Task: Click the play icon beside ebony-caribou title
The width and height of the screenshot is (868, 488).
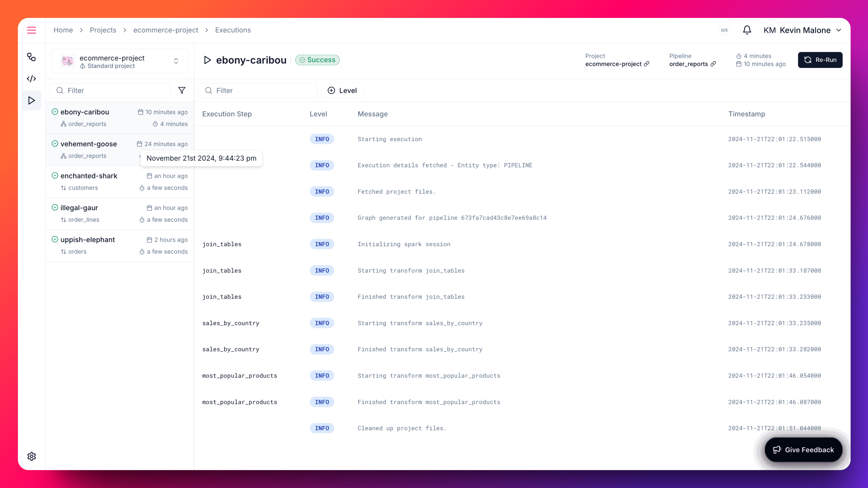Action: point(208,60)
